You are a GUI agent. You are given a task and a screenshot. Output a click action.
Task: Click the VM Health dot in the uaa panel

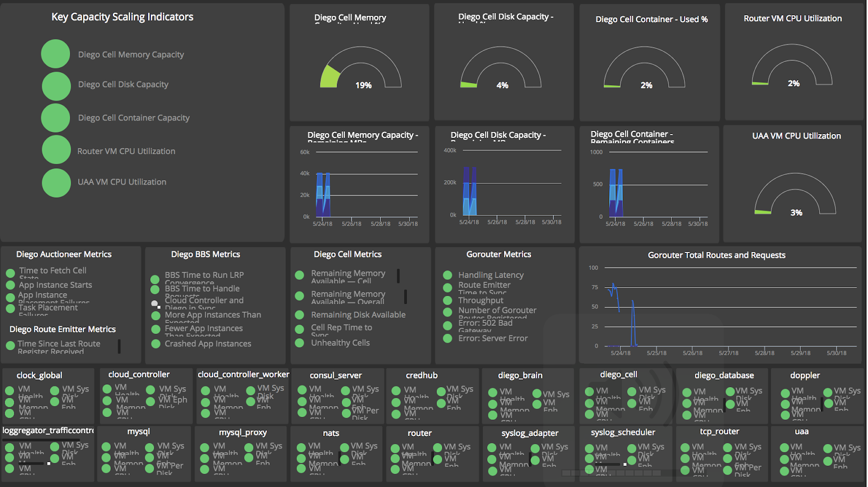tap(784, 448)
